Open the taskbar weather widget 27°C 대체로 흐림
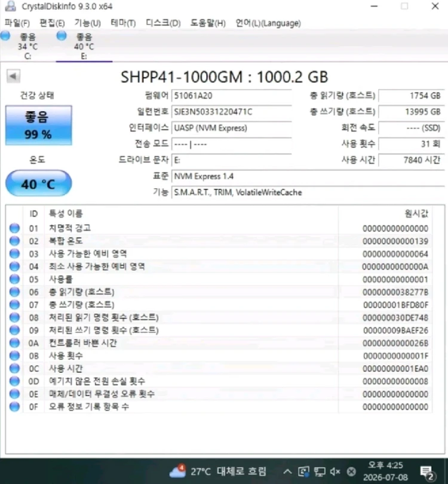 coord(218,471)
